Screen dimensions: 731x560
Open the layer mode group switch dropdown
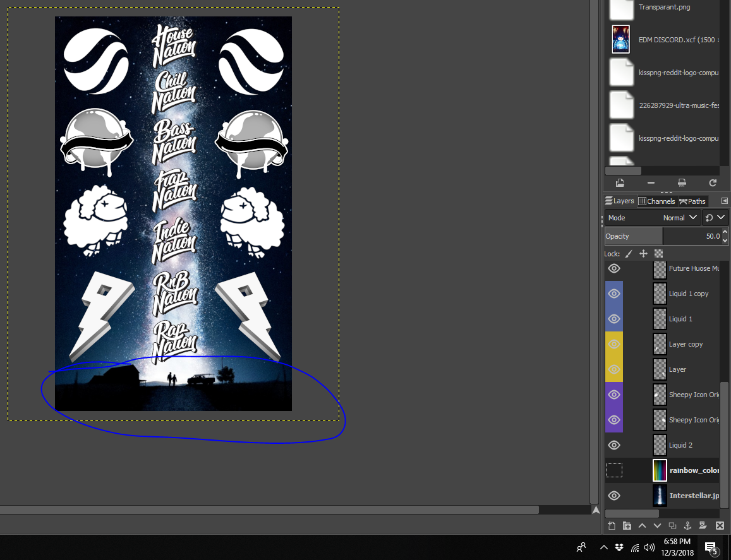tap(715, 218)
